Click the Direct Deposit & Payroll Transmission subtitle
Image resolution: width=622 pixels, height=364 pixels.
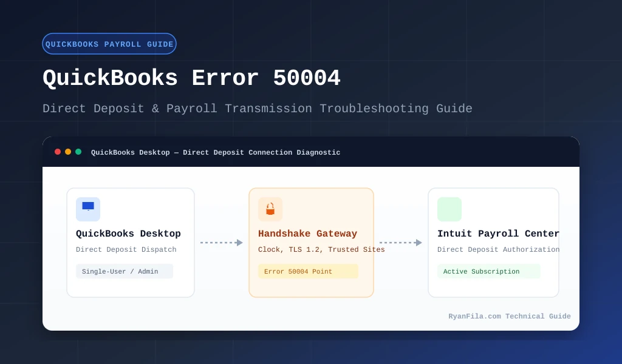258,109
